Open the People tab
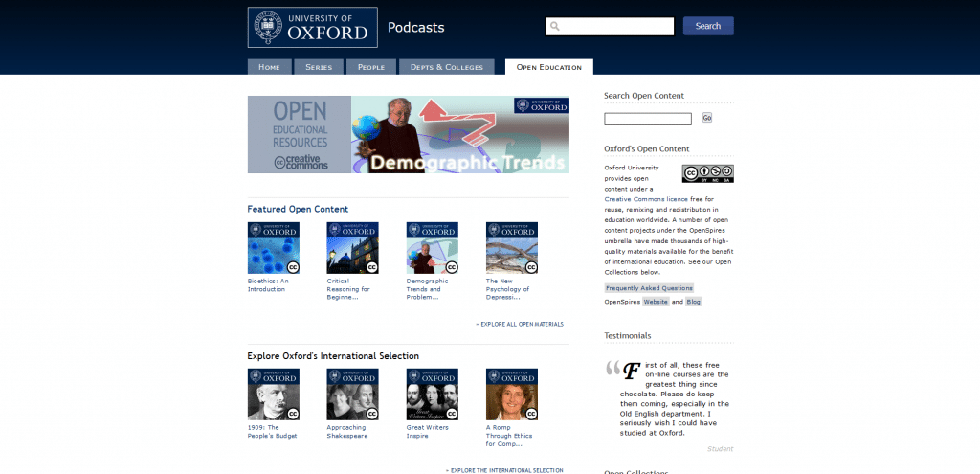 (x=371, y=67)
